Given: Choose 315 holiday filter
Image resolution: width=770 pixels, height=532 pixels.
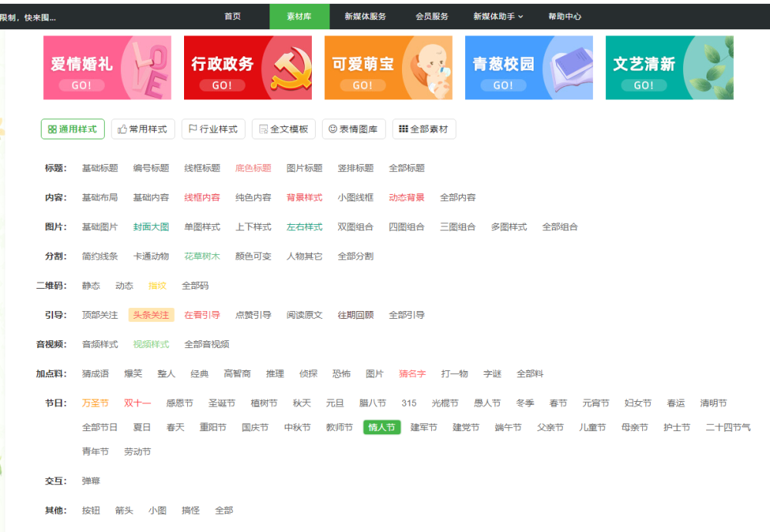Looking at the screenshot, I should pos(409,403).
